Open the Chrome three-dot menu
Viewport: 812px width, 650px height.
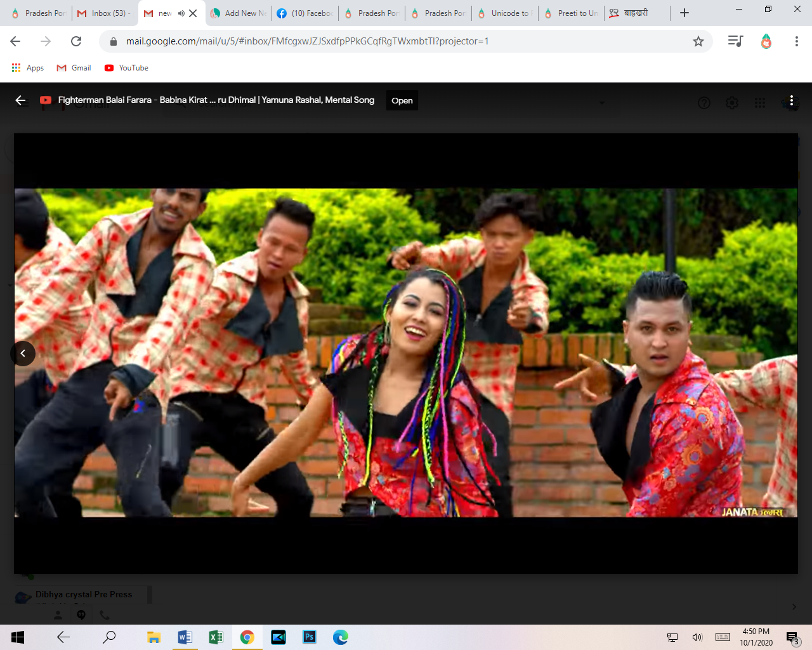[x=796, y=41]
